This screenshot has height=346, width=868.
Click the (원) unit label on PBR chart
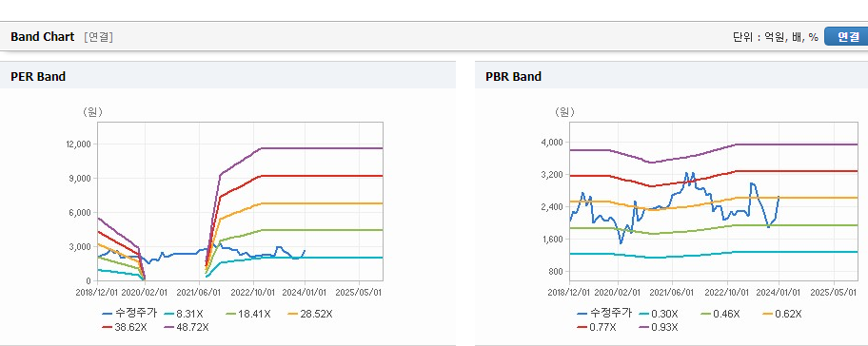[564, 112]
